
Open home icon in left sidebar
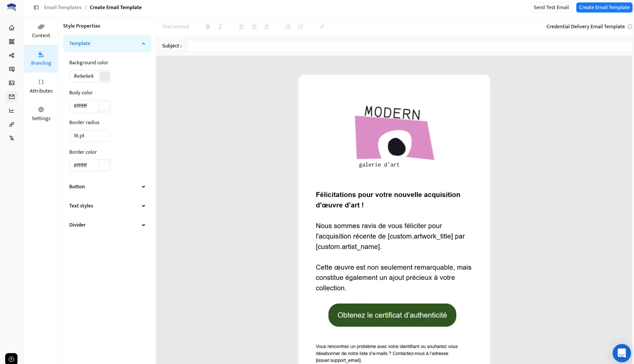pos(12,28)
